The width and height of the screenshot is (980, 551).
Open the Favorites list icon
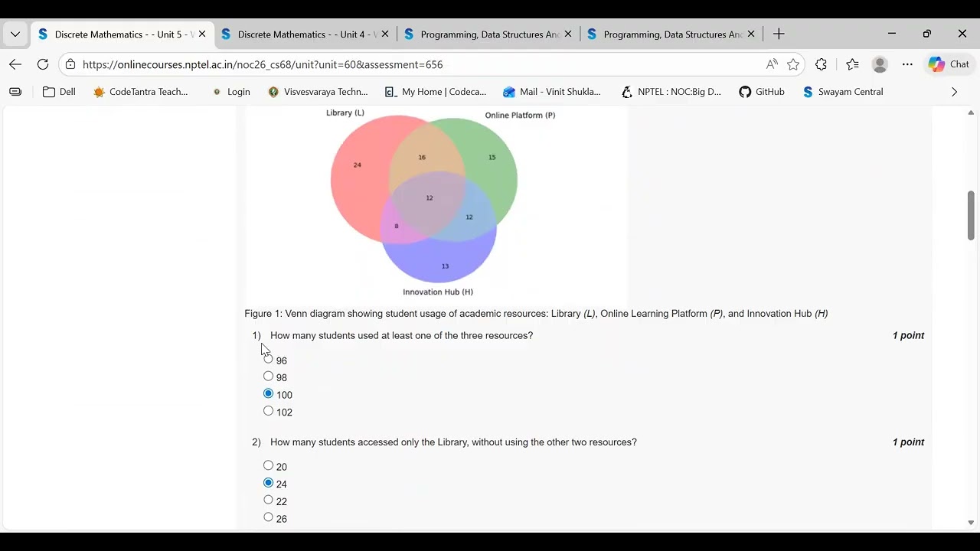coord(852,64)
